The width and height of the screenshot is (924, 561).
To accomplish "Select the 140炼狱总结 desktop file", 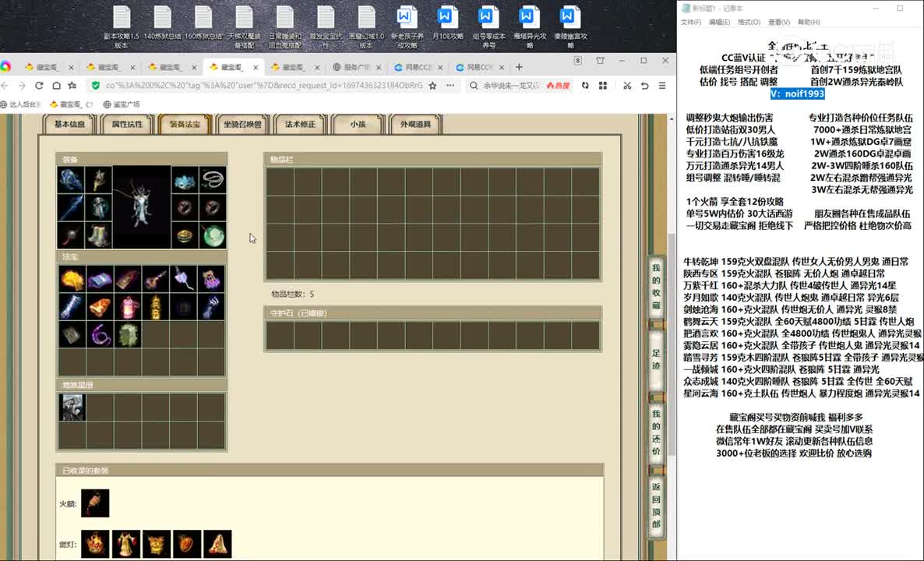I will [162, 23].
